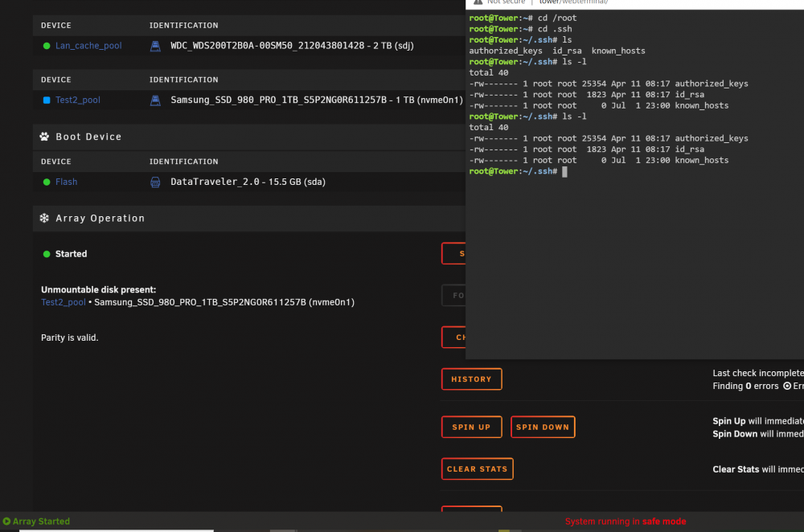804x532 pixels.
Task: Click the green status dot beside Lan_cache_pool
Action: pos(47,46)
